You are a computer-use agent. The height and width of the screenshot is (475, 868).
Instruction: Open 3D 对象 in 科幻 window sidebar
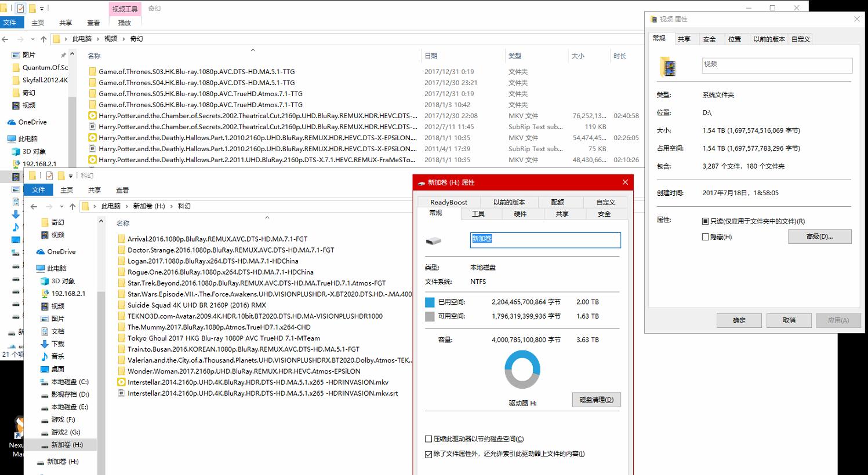[63, 281]
